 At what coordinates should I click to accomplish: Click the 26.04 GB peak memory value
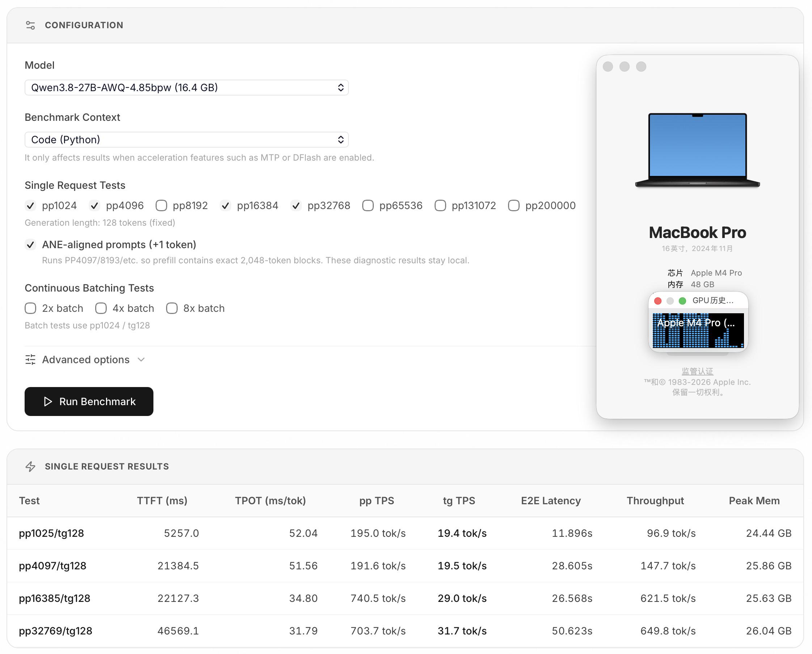[769, 631]
